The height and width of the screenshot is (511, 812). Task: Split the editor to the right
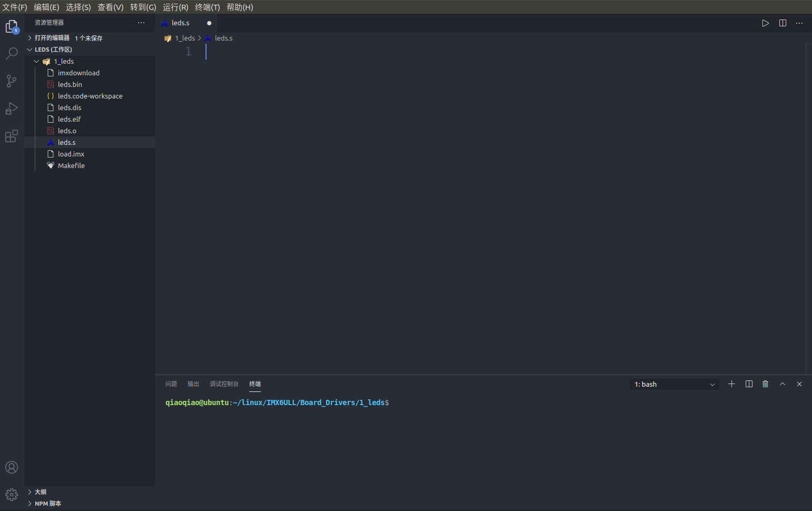pyautogui.click(x=782, y=23)
